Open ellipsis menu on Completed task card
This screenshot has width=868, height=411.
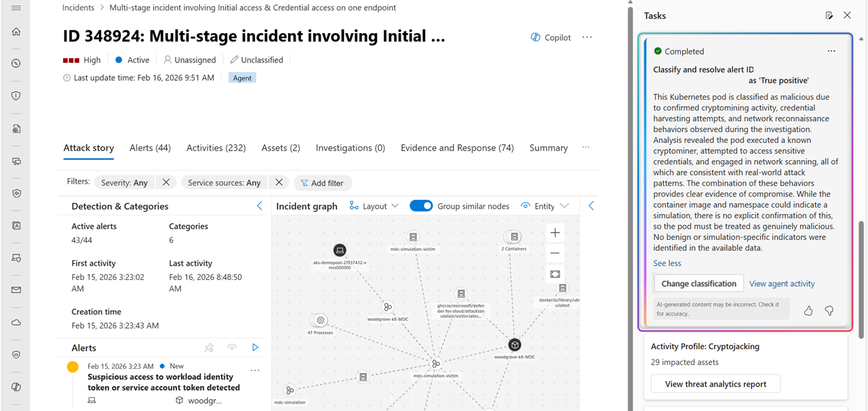pos(831,51)
